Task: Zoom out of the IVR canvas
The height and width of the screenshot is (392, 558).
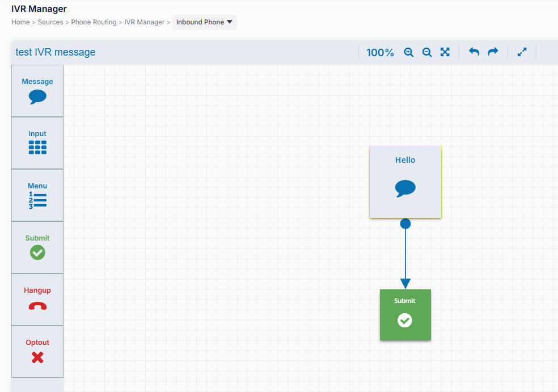Action: (x=426, y=52)
